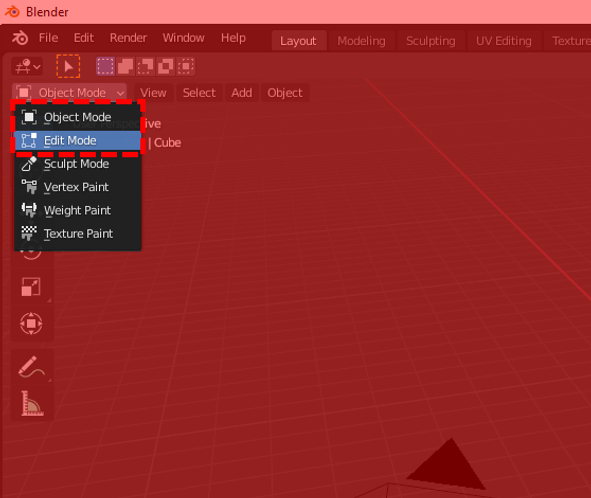Choose the Set new selection mode icon

point(105,67)
